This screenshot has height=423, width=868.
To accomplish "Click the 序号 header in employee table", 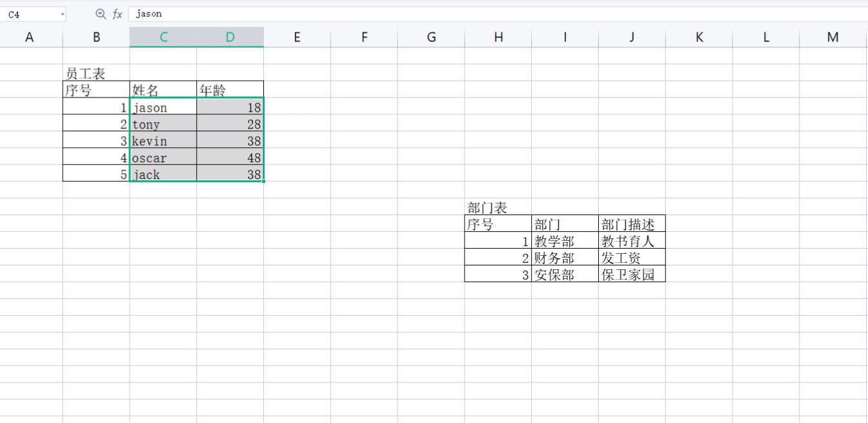I will click(96, 90).
